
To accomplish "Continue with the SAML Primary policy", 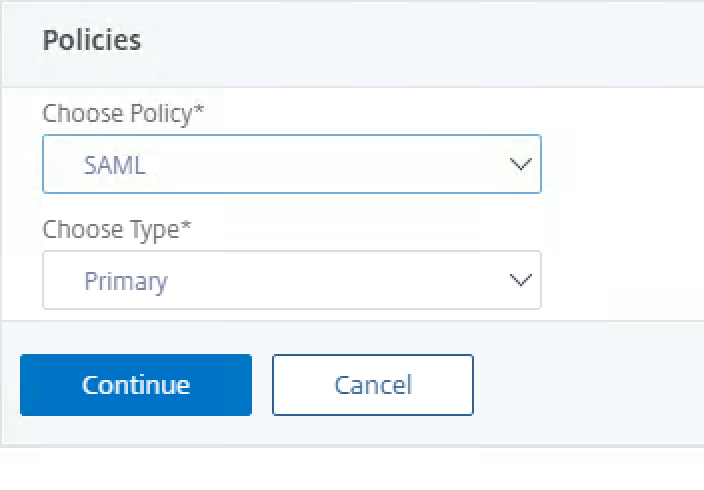I will point(136,385).
